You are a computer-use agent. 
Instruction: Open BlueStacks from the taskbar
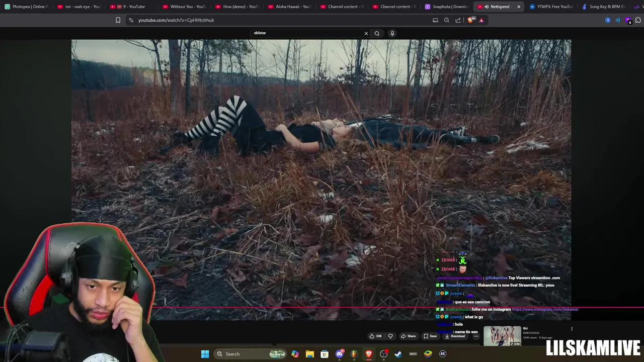(x=428, y=354)
